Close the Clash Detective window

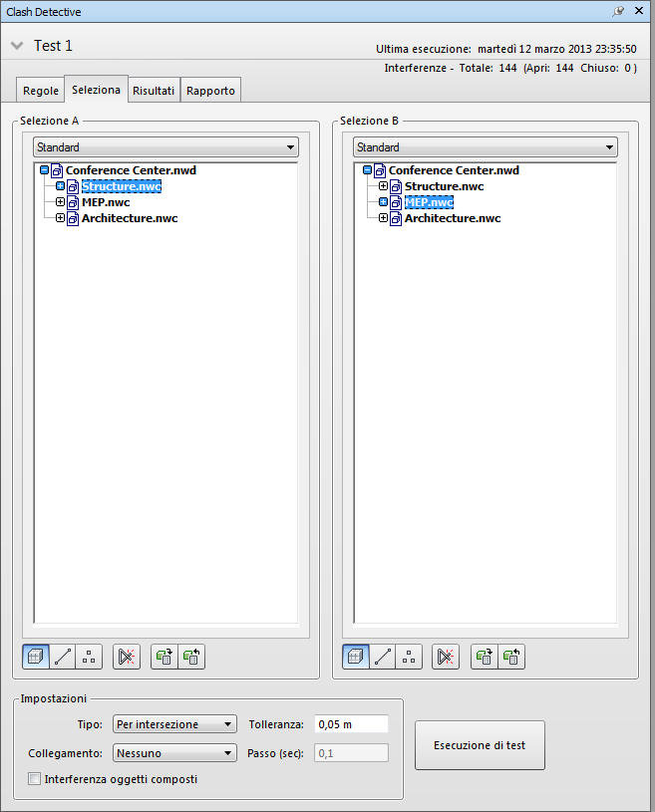pos(639,11)
